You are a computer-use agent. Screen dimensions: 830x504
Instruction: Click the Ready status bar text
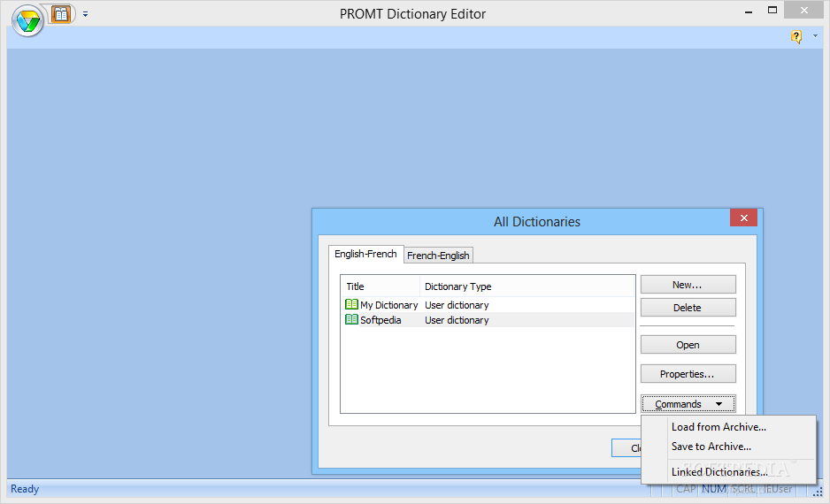[x=25, y=489]
